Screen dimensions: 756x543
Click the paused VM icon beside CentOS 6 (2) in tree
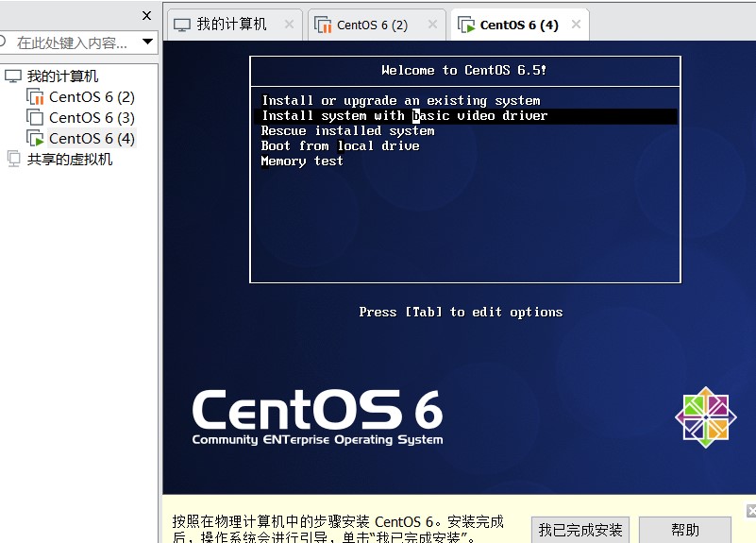pyautogui.click(x=35, y=97)
